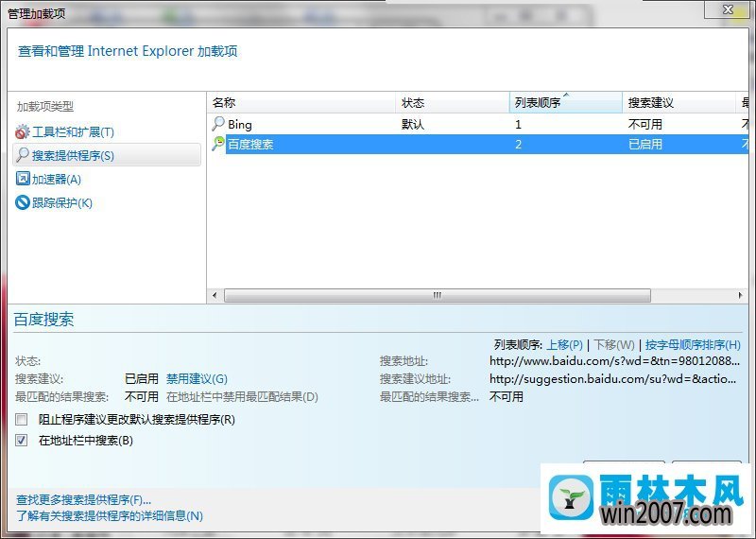Click the 已启用 suggestion cell for 百度搜索
The width and height of the screenshot is (756, 539).
[645, 145]
